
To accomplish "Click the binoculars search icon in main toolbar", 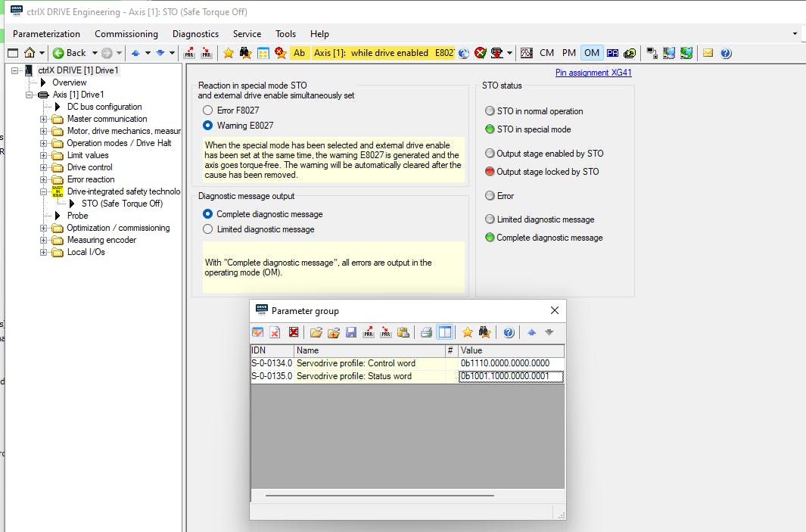I will pyautogui.click(x=246, y=53).
